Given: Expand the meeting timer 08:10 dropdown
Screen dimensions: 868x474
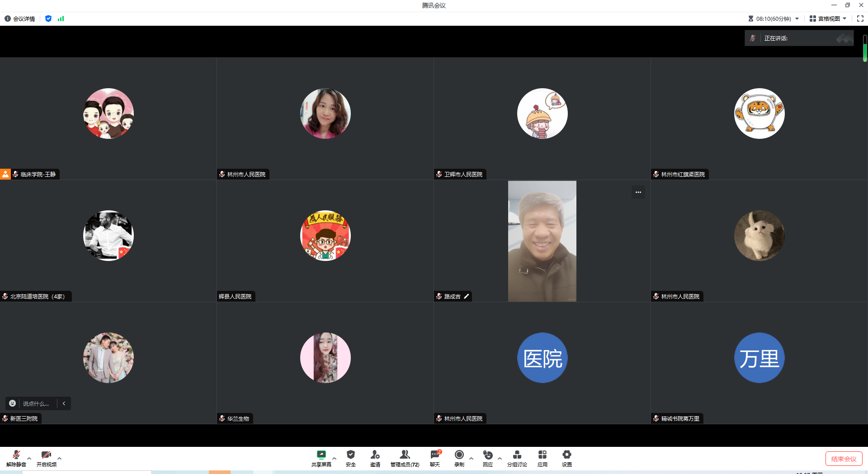Looking at the screenshot, I should coord(797,19).
